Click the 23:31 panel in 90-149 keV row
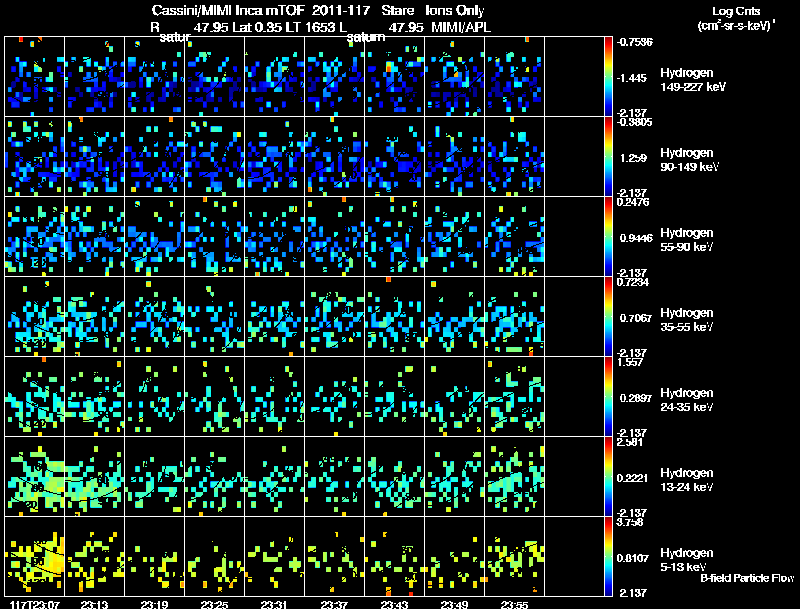Image resolution: width=800 pixels, height=609 pixels. click(274, 157)
